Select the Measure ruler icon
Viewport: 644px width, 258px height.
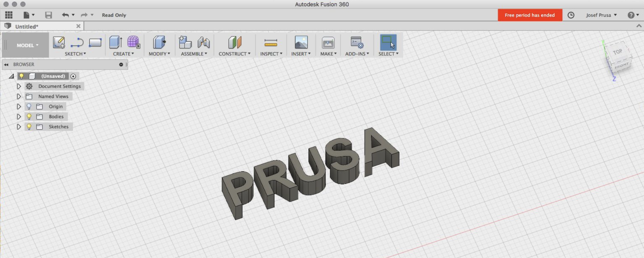(271, 43)
